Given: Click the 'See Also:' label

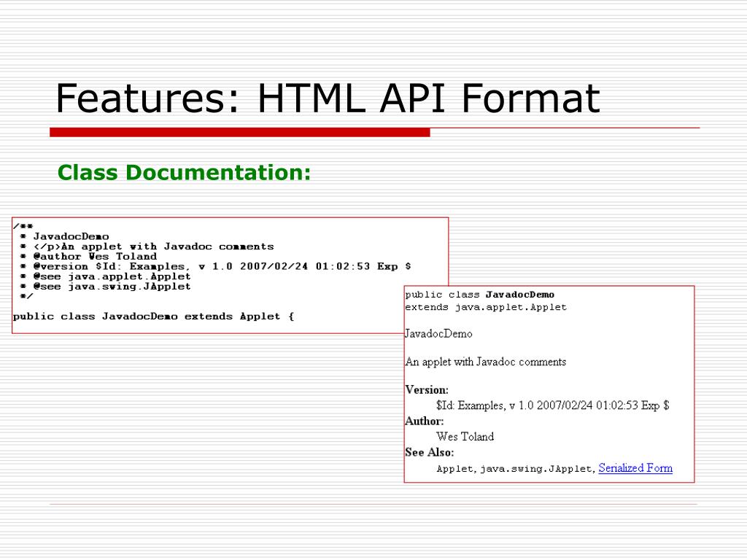Looking at the screenshot, I should click(429, 452).
